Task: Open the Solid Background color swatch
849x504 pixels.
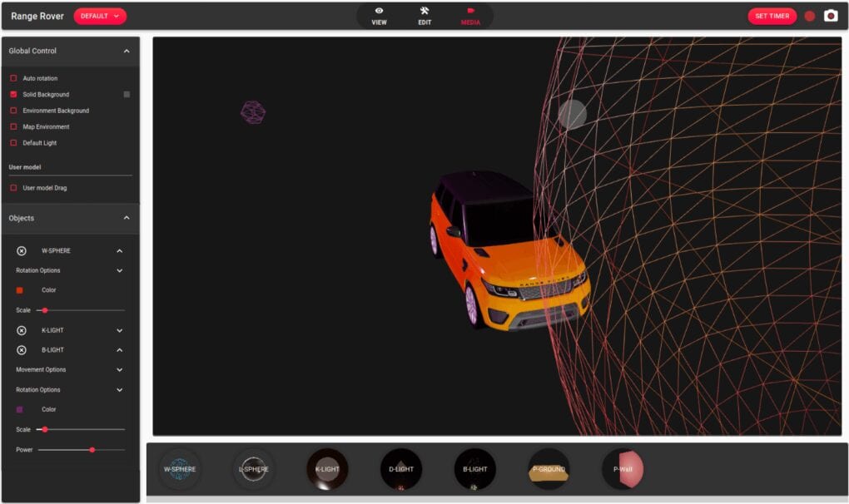Action: pyautogui.click(x=127, y=95)
